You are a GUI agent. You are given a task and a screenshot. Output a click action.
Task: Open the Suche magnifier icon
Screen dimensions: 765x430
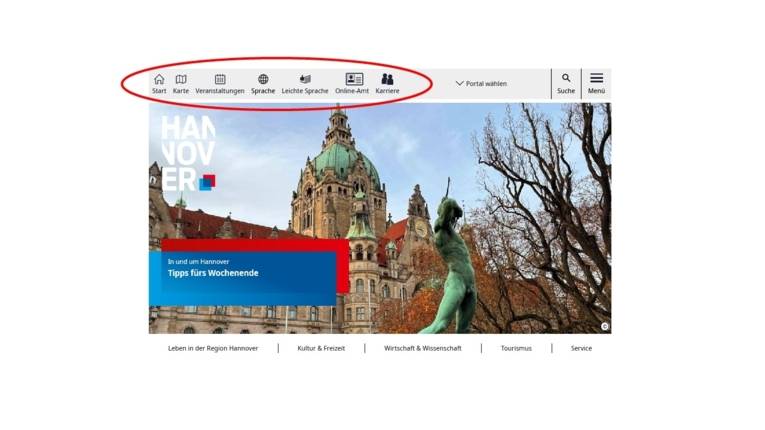pyautogui.click(x=566, y=80)
